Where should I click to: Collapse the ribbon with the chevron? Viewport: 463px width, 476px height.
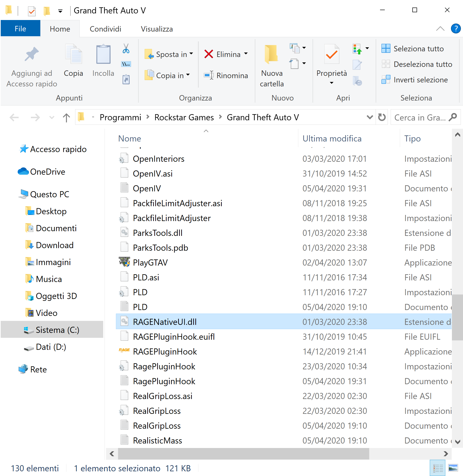[440, 29]
